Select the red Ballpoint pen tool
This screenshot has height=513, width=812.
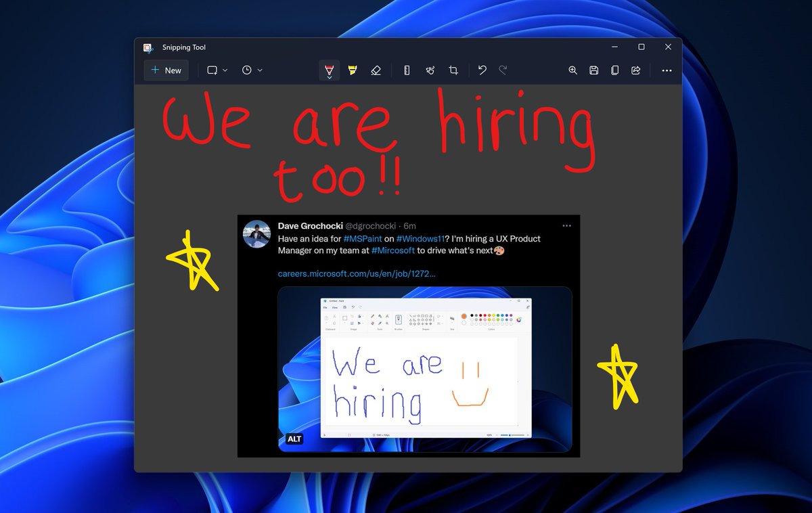pos(330,71)
